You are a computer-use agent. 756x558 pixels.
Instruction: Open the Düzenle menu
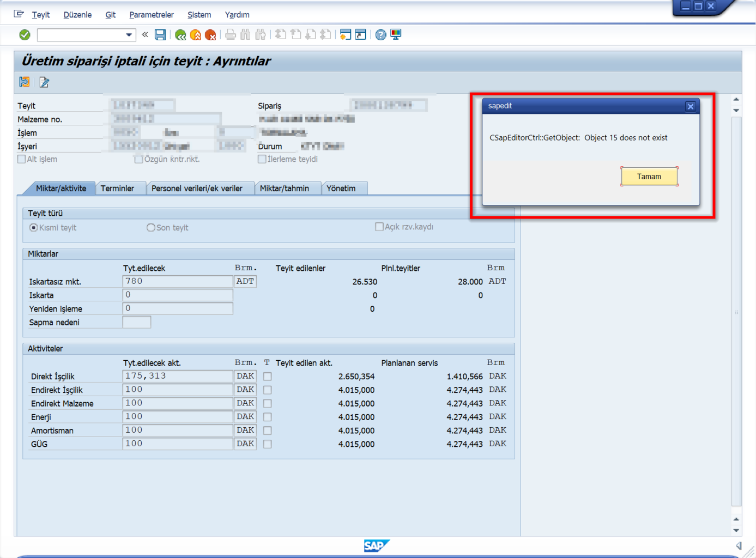[77, 15]
